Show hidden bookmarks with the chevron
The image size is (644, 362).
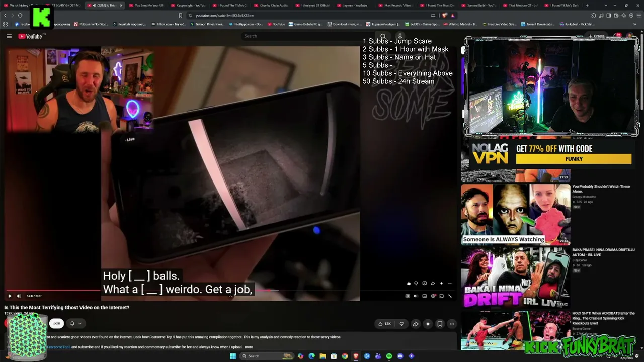635,24
